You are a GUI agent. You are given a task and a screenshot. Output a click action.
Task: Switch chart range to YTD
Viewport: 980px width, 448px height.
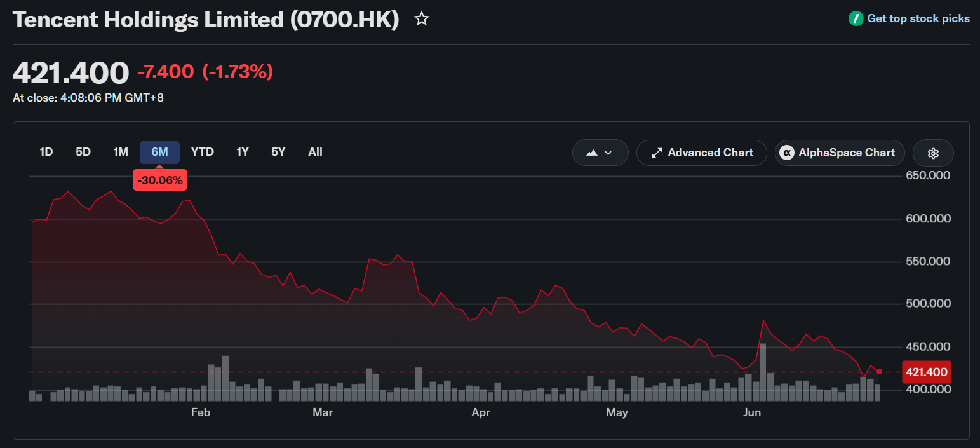pyautogui.click(x=203, y=152)
